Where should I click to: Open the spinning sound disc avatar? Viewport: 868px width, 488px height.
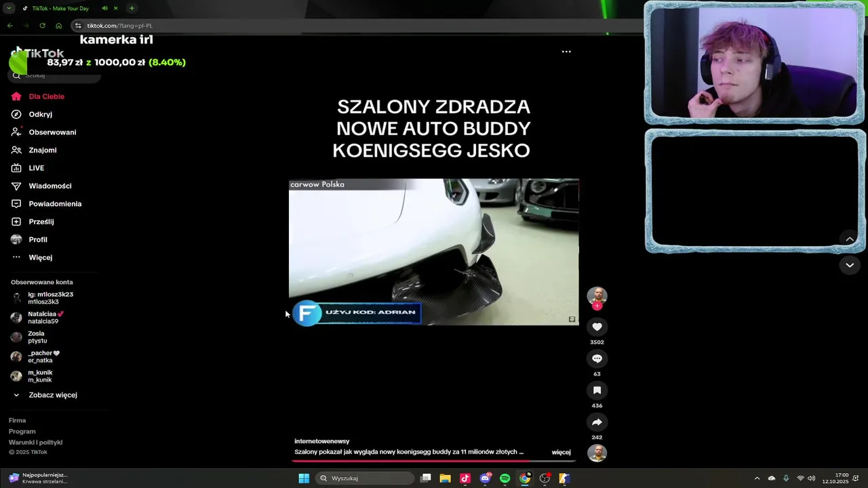[x=597, y=453]
